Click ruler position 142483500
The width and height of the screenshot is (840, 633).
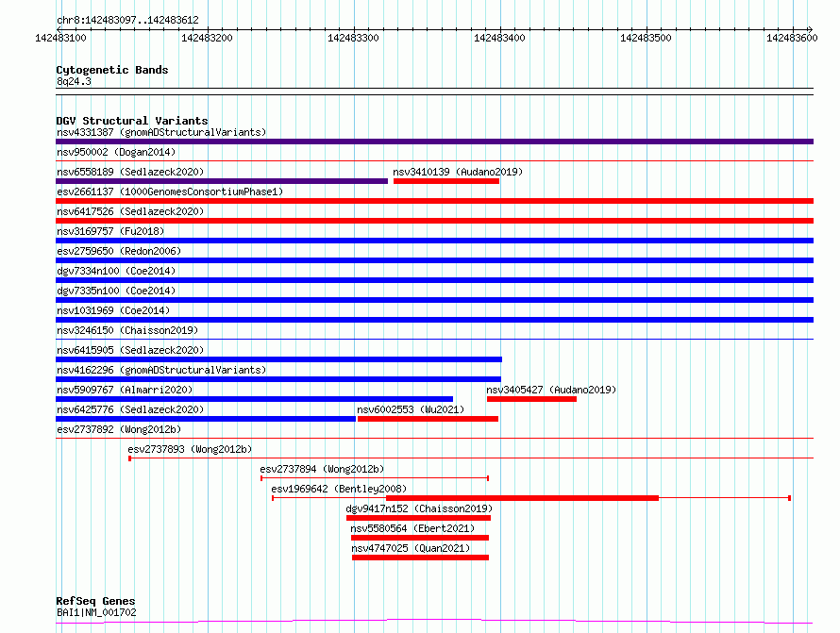point(646,38)
